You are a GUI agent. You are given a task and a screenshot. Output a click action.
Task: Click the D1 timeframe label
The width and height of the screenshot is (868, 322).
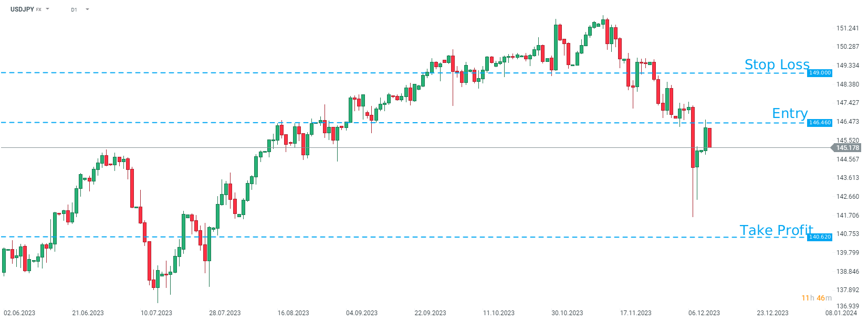[x=74, y=9]
